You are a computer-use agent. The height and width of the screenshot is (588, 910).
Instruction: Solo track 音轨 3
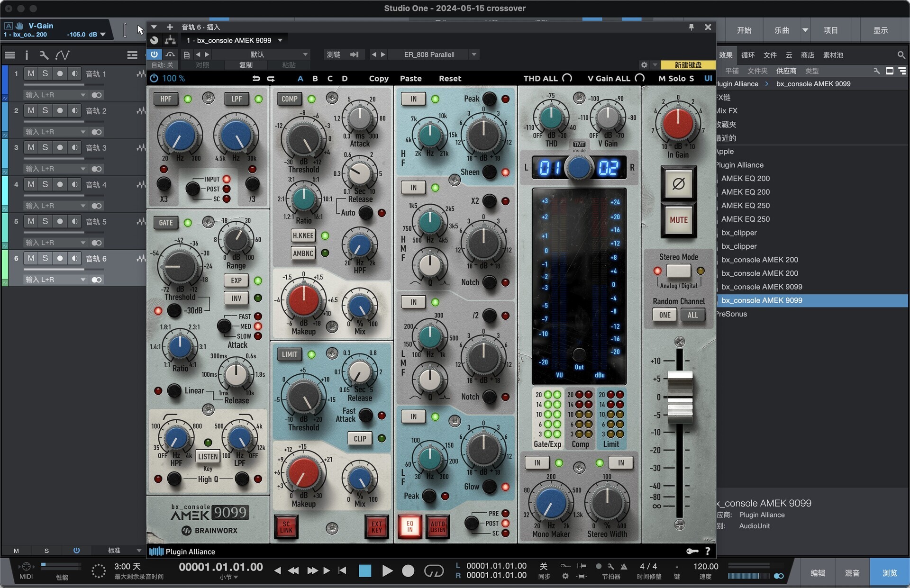tap(45, 147)
